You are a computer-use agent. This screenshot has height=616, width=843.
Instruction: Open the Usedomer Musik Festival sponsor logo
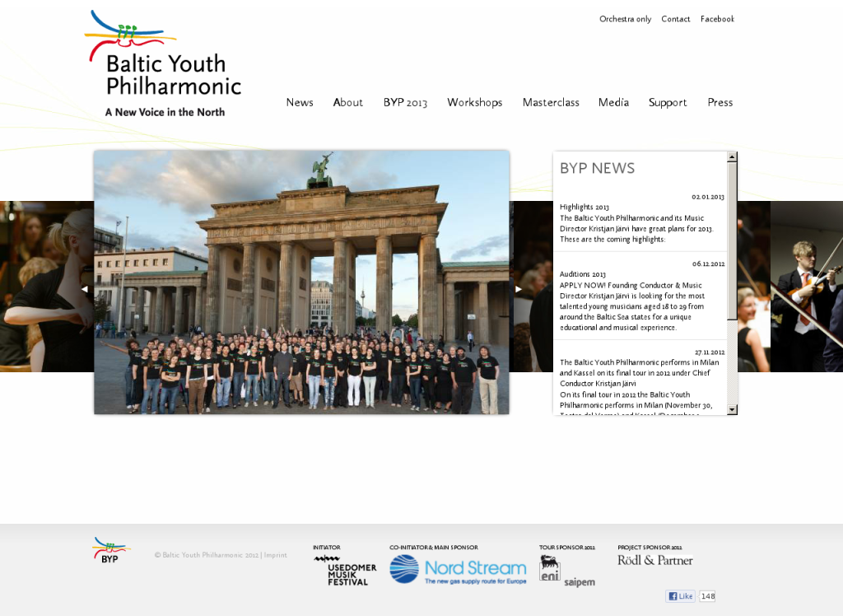point(345,570)
